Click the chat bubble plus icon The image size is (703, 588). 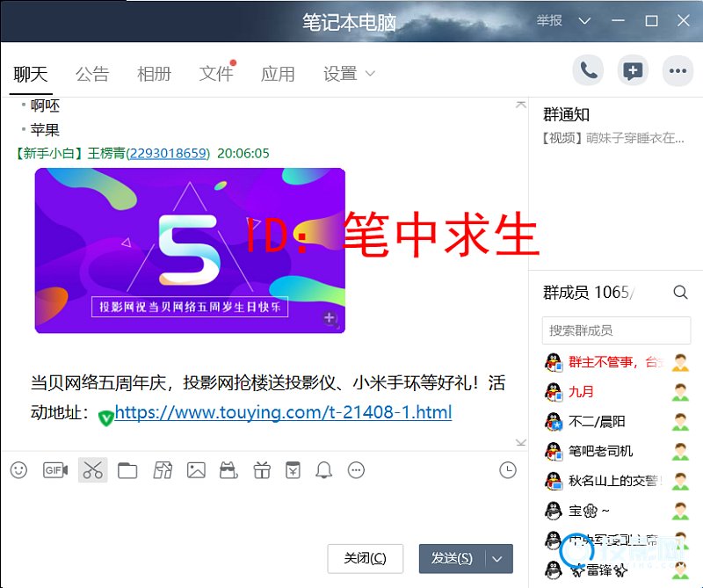tap(633, 70)
